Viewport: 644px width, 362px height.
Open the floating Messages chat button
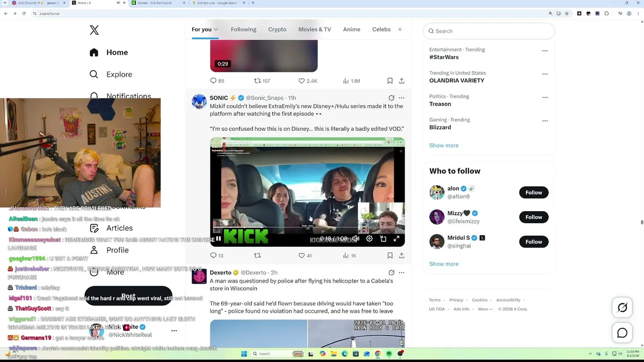pyautogui.click(x=622, y=333)
